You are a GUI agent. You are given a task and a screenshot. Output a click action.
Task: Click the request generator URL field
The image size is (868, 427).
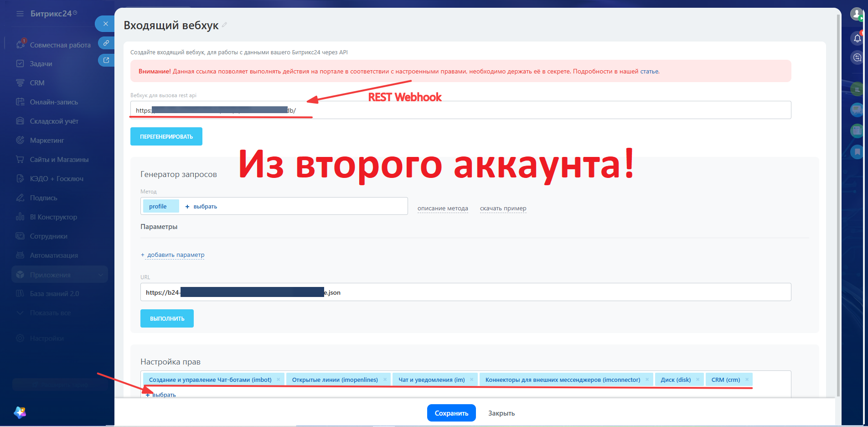pyautogui.click(x=465, y=292)
